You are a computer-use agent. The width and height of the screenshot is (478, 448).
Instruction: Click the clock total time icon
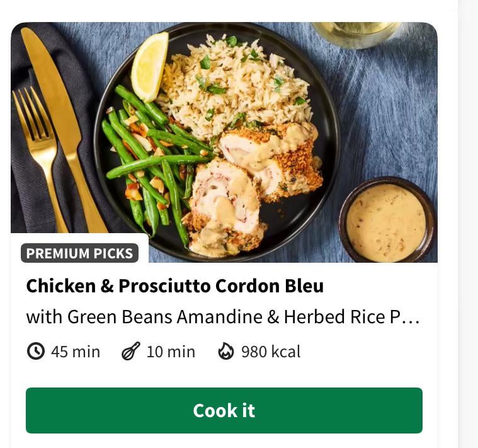[x=36, y=351]
